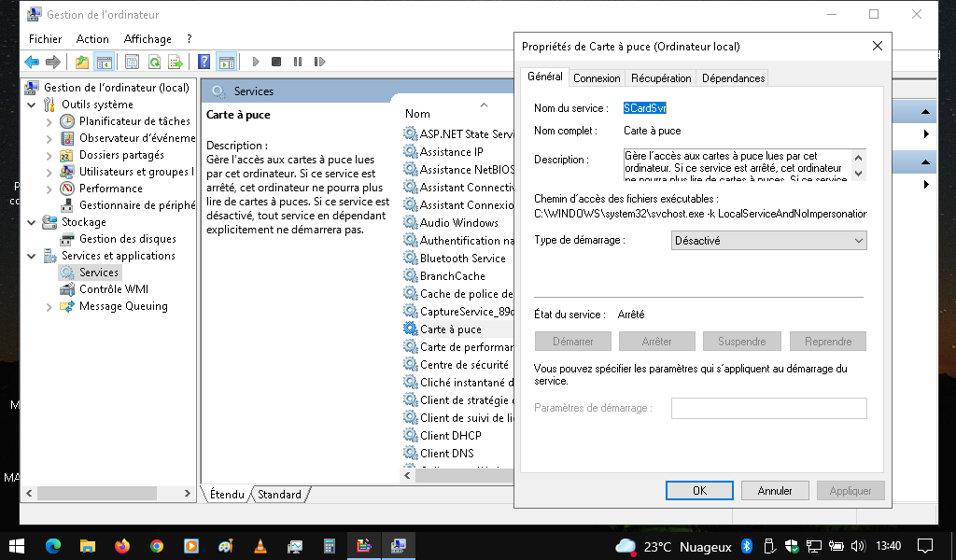
Task: Open the Windows Start menu
Action: tap(17, 545)
